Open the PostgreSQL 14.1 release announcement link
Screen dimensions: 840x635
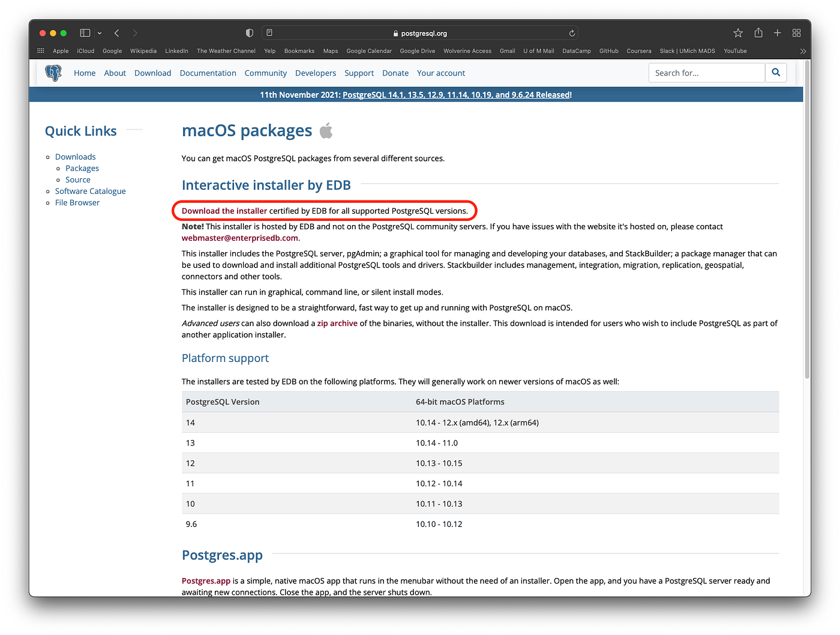pos(456,94)
